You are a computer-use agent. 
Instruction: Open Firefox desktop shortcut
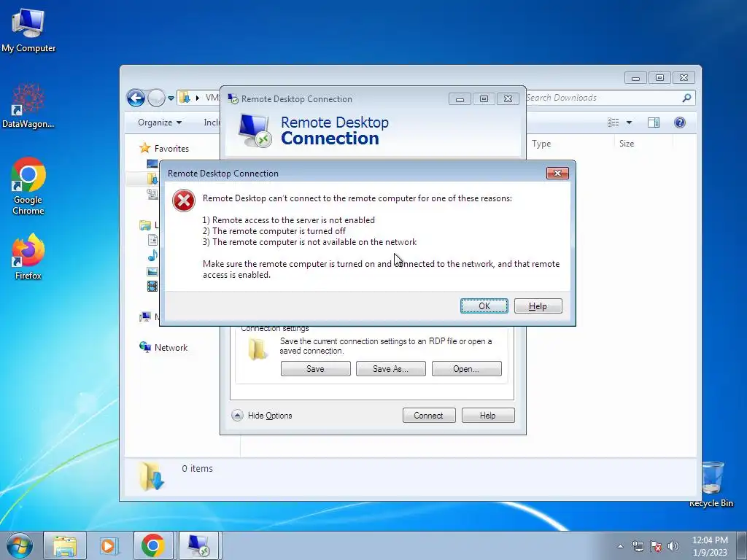[28, 256]
